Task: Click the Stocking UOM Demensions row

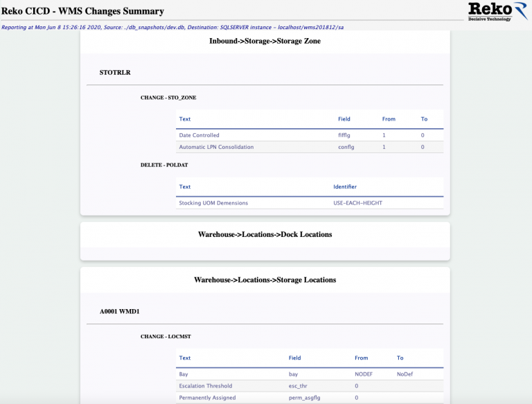Action: click(213, 203)
